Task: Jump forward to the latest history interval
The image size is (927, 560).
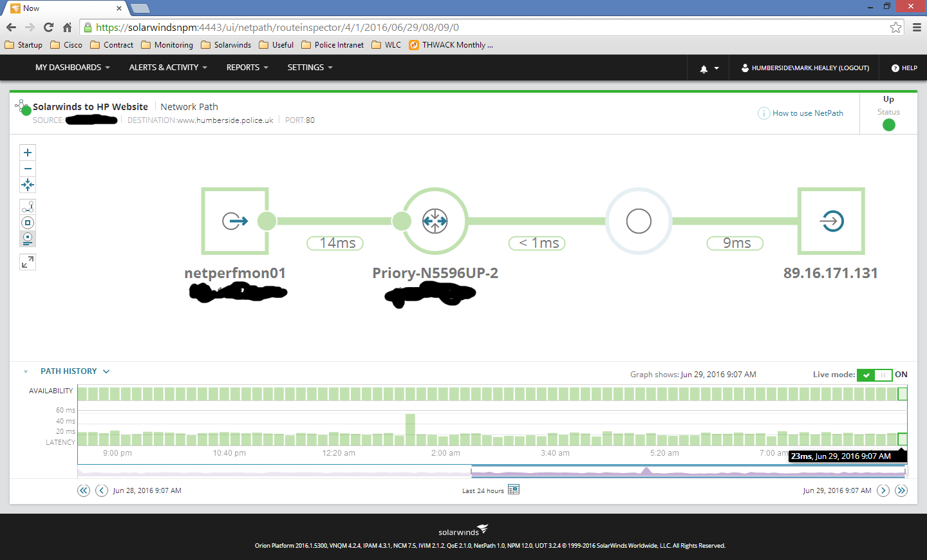Action: (901, 490)
